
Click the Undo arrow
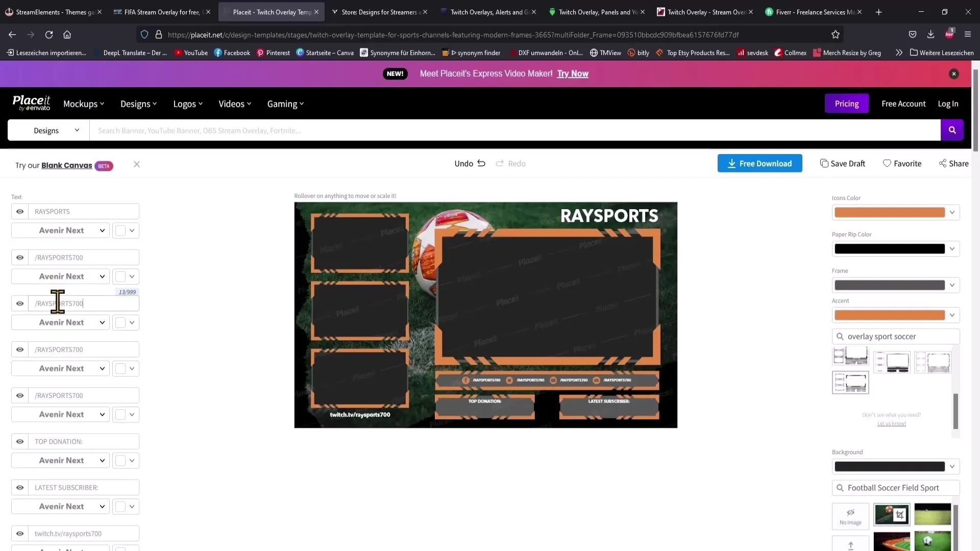tap(481, 163)
